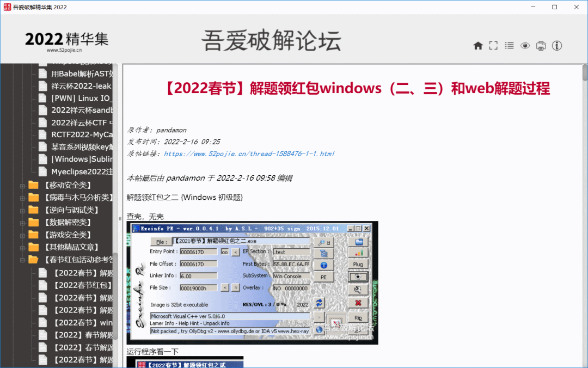The width and height of the screenshot is (588, 368).
Task: Expand the 【数据解密类】 folder node
Action: [x=22, y=223]
